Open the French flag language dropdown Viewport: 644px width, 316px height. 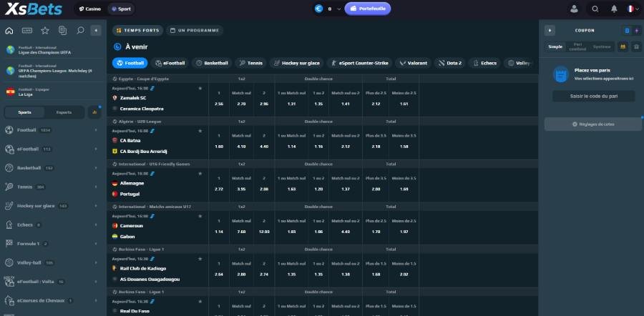[x=633, y=9]
